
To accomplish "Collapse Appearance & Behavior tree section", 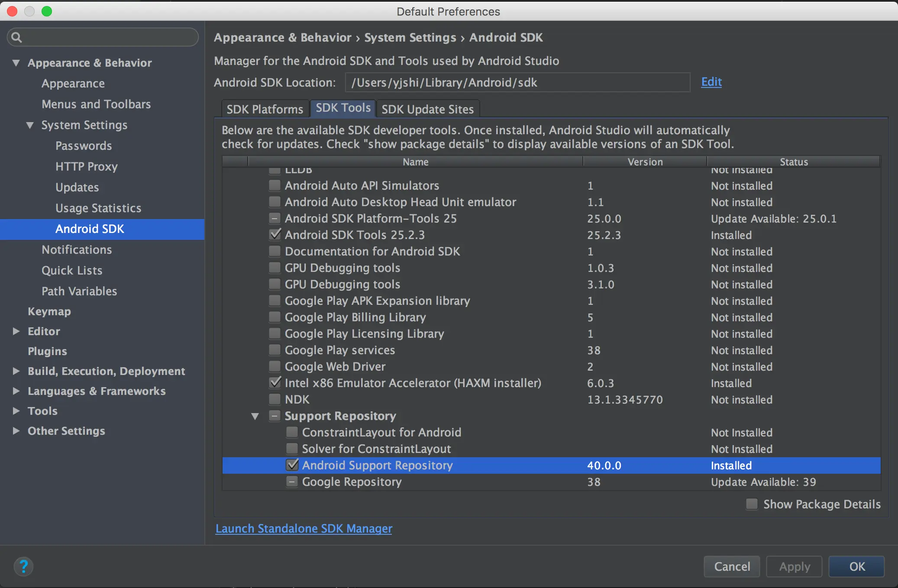I will click(x=16, y=63).
